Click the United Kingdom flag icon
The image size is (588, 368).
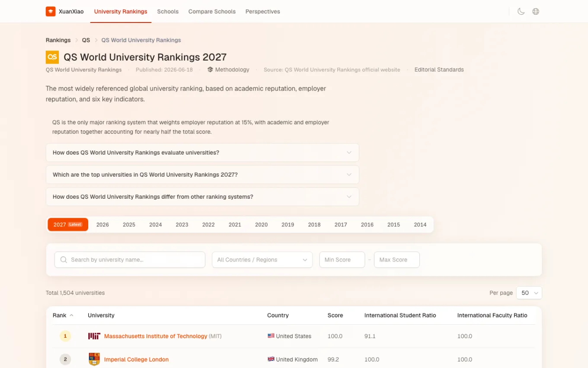[x=271, y=359]
